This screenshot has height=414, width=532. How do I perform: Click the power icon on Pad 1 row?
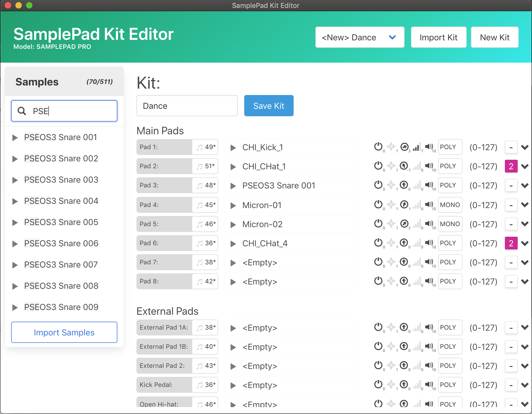[378, 146]
